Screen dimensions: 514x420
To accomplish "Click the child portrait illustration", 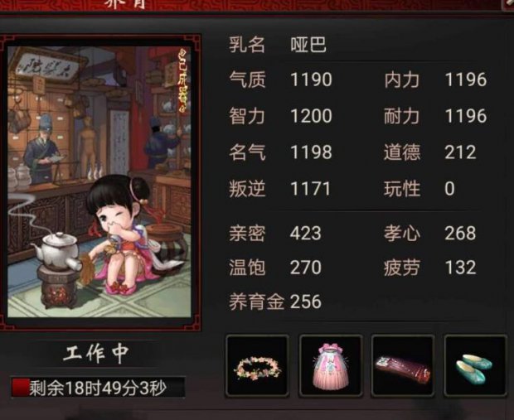I will [99, 181].
